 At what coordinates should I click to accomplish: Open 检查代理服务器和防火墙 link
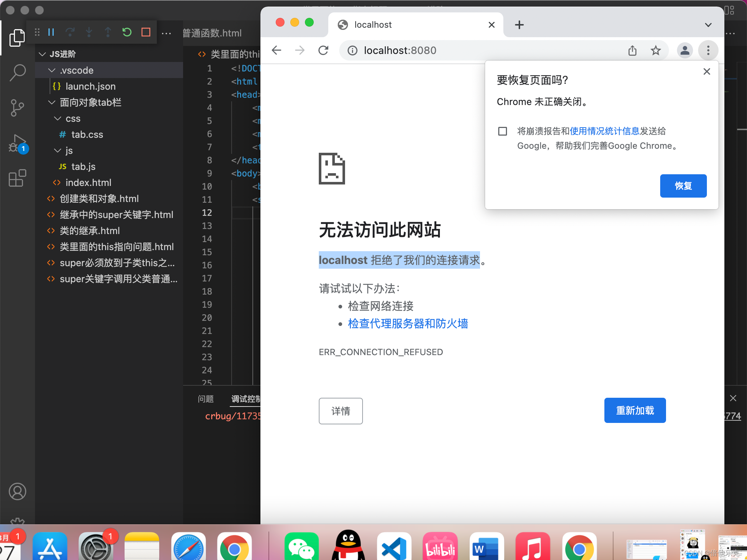(408, 324)
